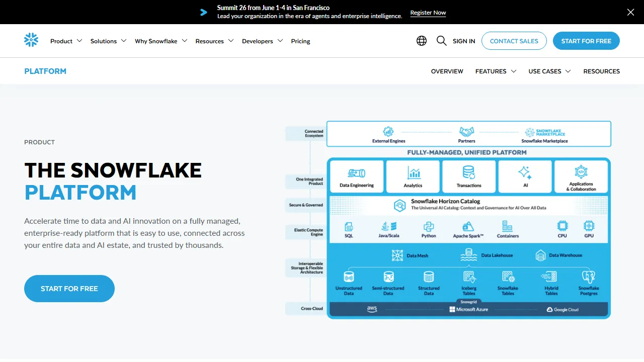Expand the FEATURES submenu chevron

pyautogui.click(x=514, y=71)
